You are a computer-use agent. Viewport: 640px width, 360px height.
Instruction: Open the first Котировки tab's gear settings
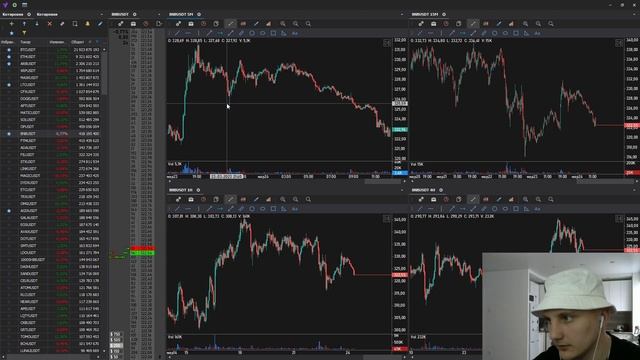(x=29, y=14)
